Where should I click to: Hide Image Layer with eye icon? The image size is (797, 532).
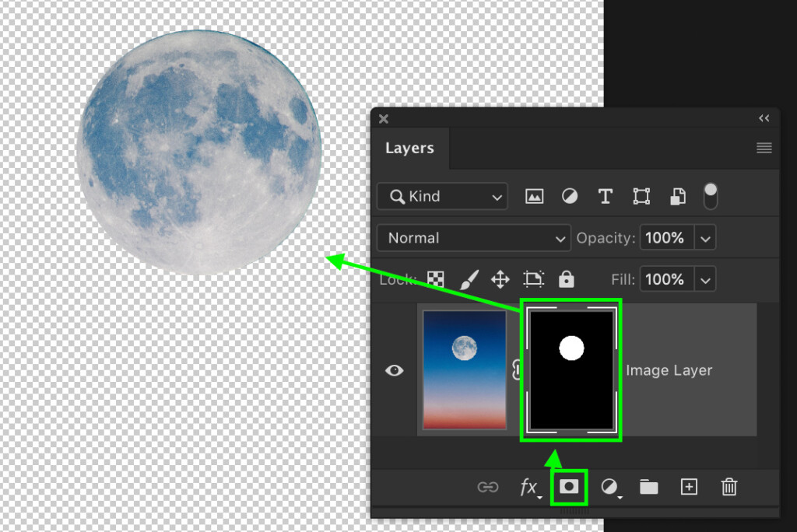click(x=394, y=370)
